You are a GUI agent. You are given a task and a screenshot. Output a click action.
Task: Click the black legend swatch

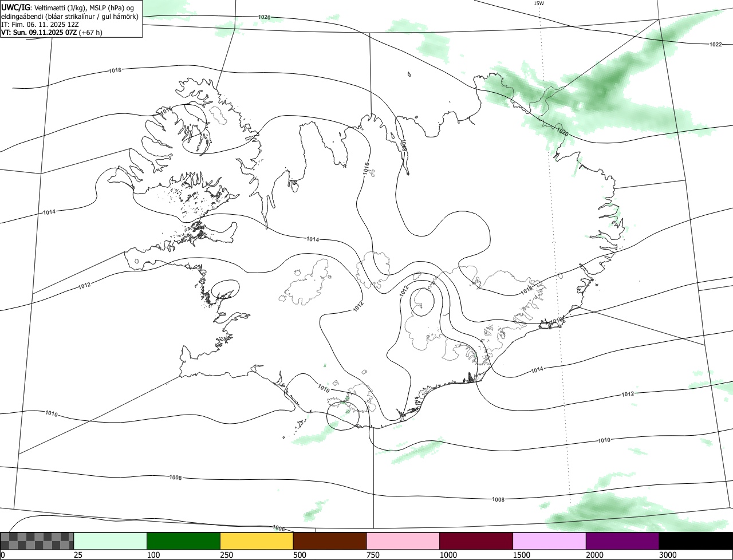point(696,541)
